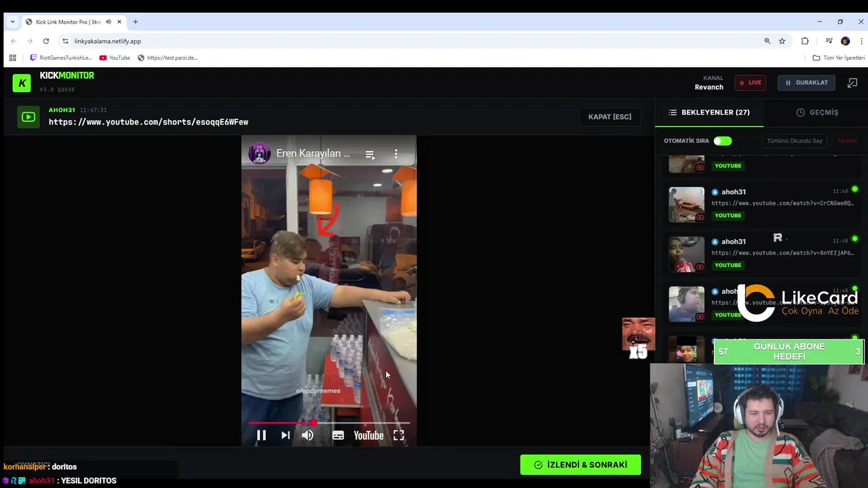
Task: Open the YouTube playlist queue icon
Action: 370,155
